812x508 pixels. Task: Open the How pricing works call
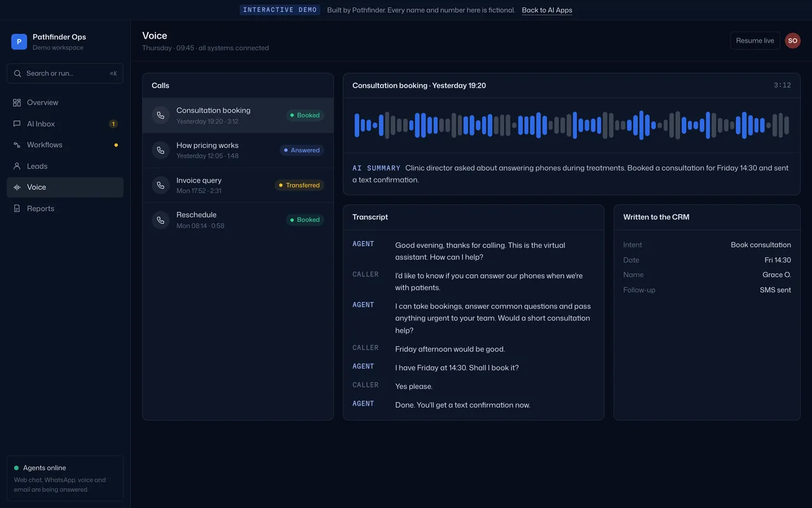pyautogui.click(x=238, y=150)
